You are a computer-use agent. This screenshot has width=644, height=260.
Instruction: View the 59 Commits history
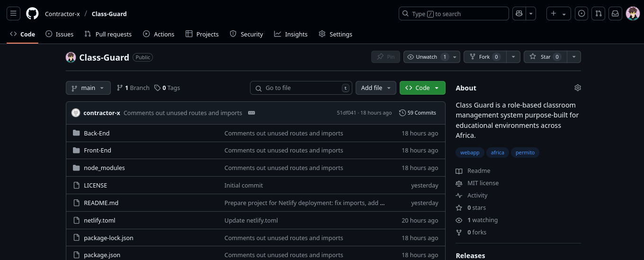point(418,113)
